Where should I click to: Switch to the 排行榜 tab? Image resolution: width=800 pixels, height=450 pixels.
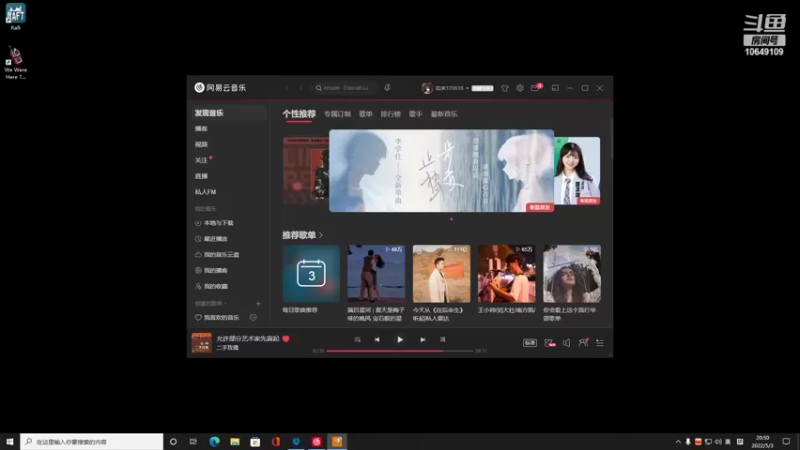[x=390, y=114]
